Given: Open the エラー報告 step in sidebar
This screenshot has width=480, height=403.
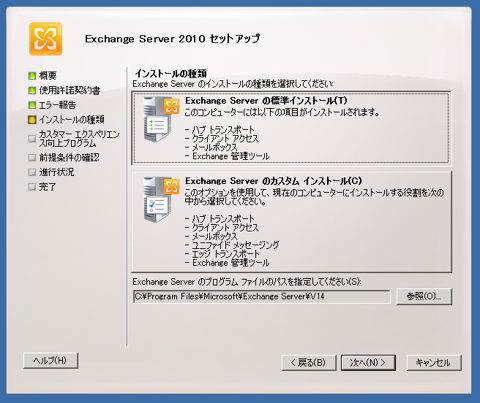Looking at the screenshot, I should [58, 105].
